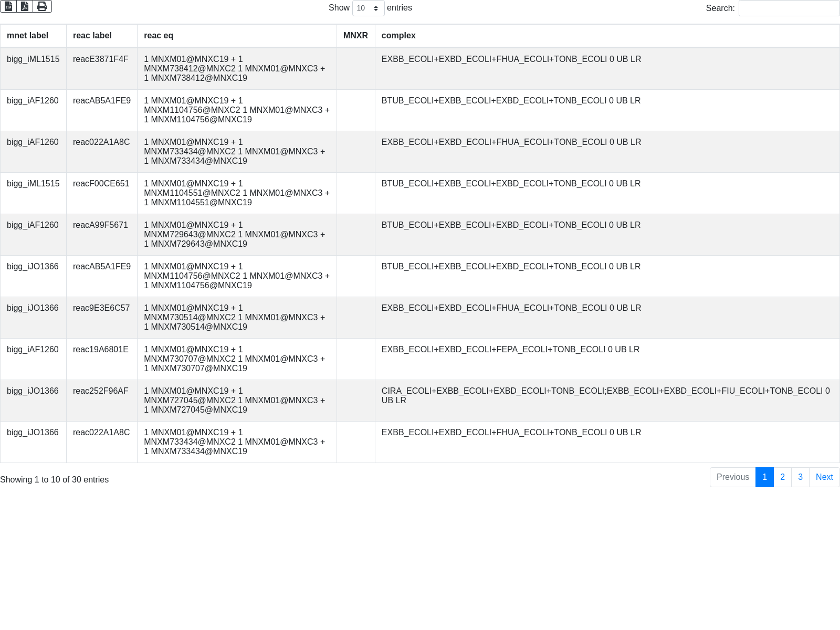
Task: Export the table as PDF
Action: [x=25, y=6]
